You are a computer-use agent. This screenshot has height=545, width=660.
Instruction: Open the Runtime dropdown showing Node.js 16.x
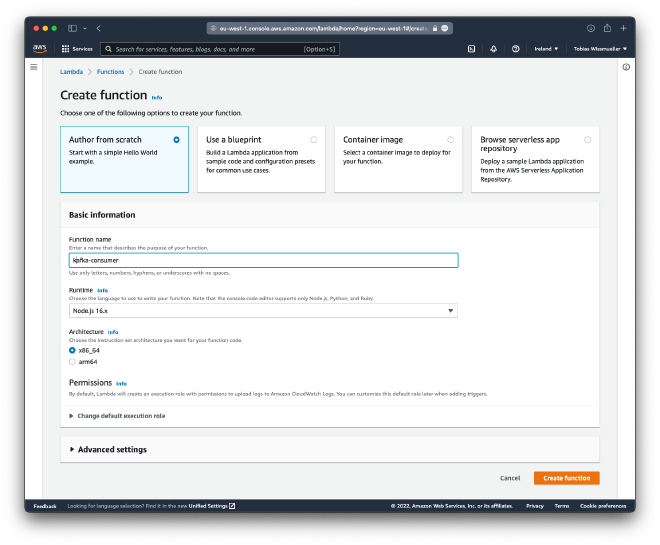pos(263,311)
